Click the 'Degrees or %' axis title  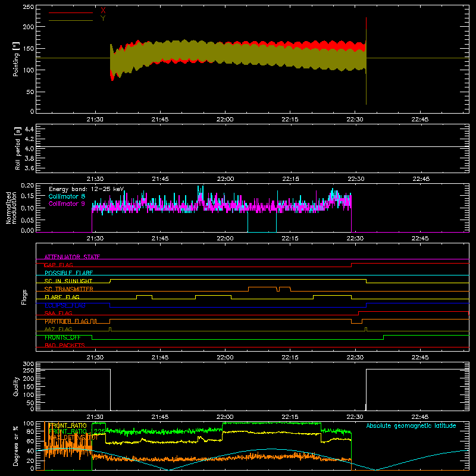16,446
